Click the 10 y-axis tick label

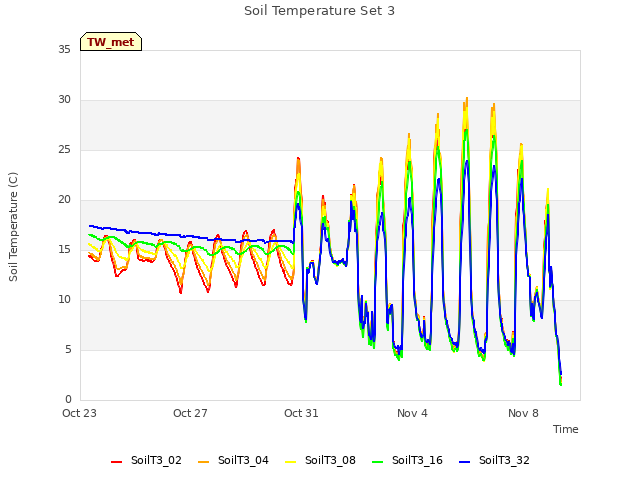click(x=64, y=300)
